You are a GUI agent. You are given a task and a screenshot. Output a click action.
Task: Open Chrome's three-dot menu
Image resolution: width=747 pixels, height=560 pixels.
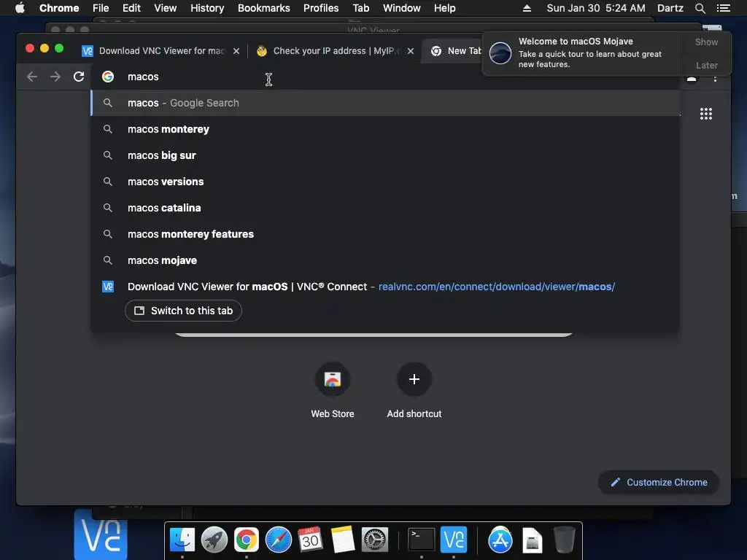pyautogui.click(x=715, y=77)
